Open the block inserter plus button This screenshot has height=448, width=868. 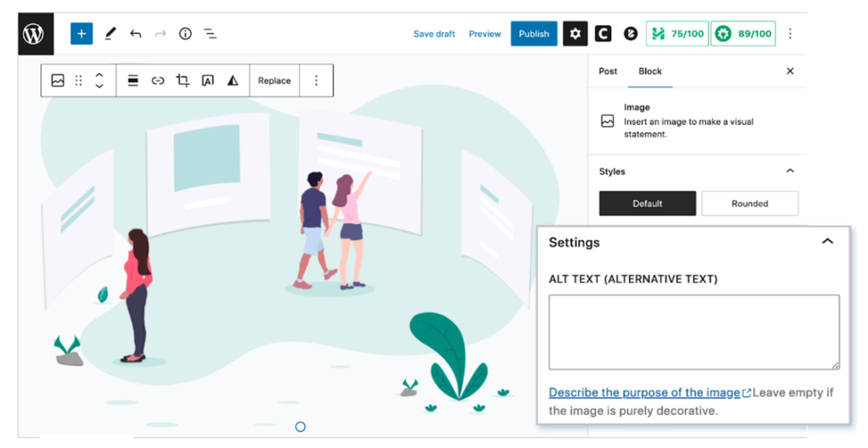pos(81,33)
